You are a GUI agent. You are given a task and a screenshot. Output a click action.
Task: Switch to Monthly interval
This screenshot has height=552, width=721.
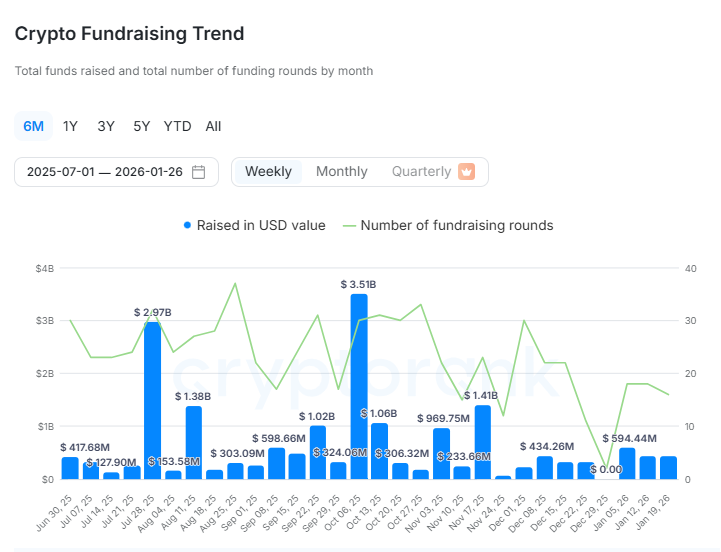click(341, 172)
